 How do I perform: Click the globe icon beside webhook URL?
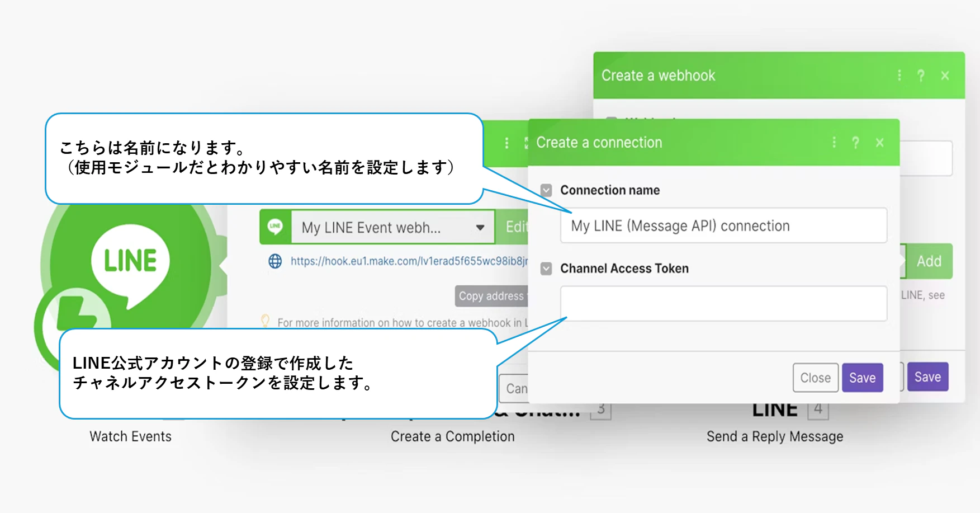pos(275,261)
